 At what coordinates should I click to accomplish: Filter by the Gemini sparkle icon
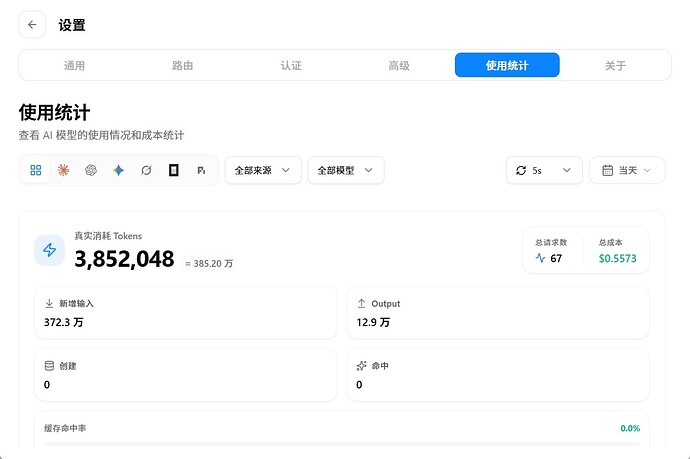click(118, 170)
